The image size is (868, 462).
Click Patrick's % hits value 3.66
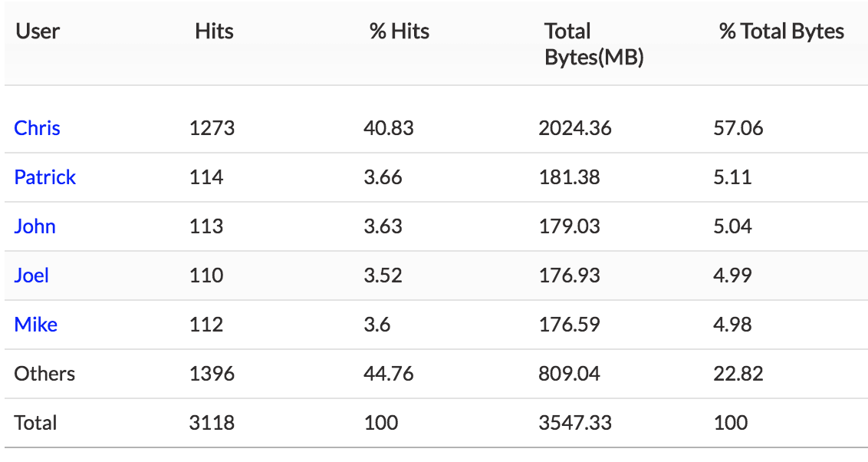coord(383,177)
